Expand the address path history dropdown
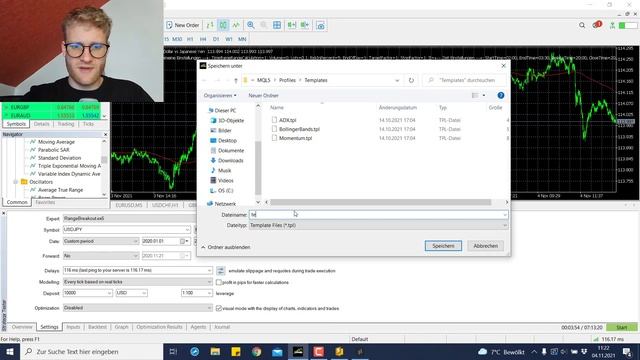The width and height of the screenshot is (640, 360). pos(397,80)
